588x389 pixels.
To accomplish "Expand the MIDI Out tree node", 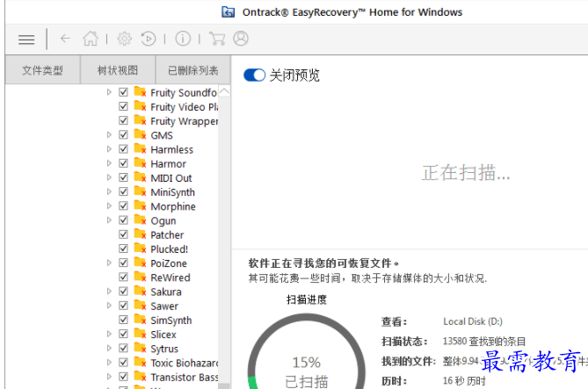I will (x=109, y=177).
